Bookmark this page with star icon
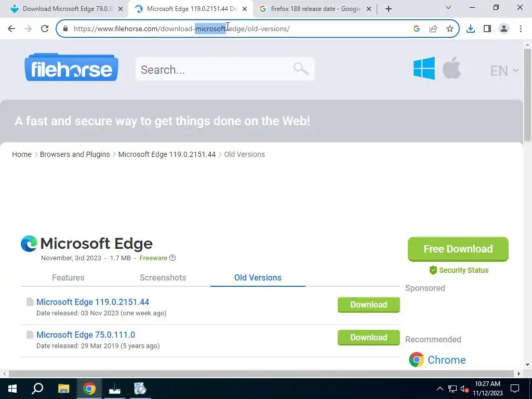 click(450, 29)
